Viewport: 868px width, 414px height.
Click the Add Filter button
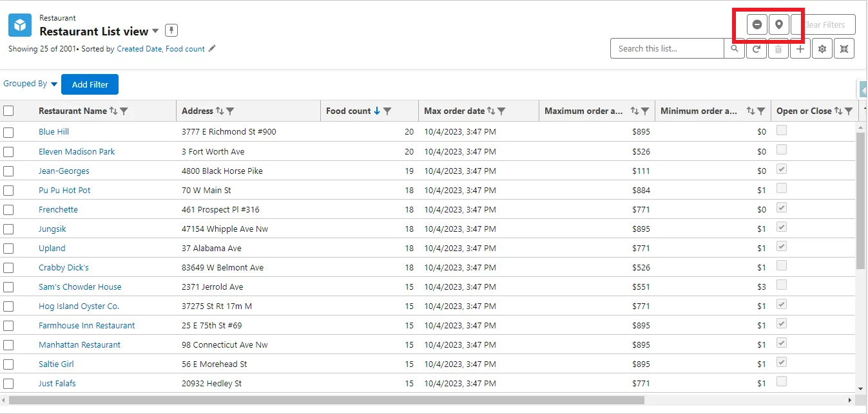click(90, 84)
